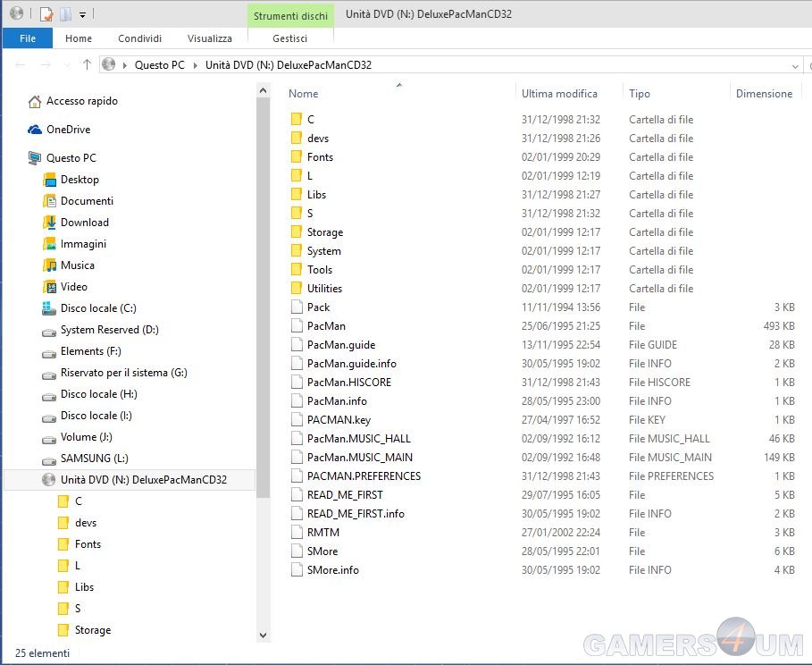The height and width of the screenshot is (665, 812).
Task: Select the file PacMan.HISCORE
Action: tap(349, 383)
